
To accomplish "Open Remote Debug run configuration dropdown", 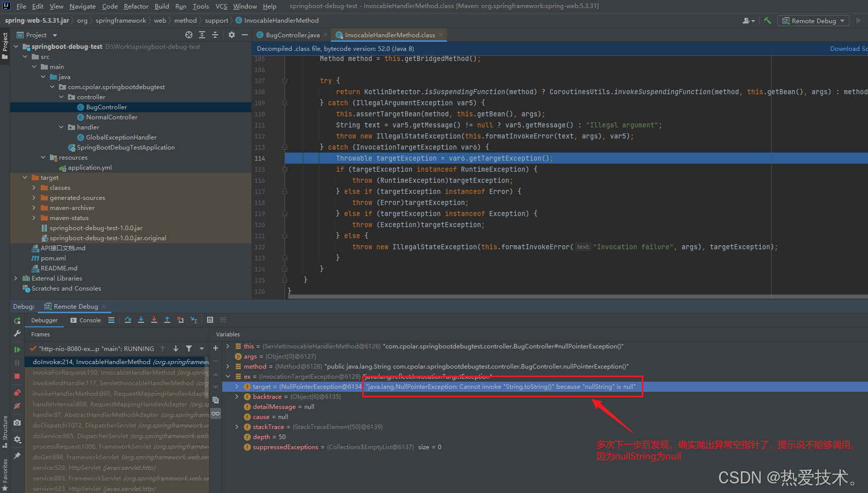I will [x=814, y=21].
